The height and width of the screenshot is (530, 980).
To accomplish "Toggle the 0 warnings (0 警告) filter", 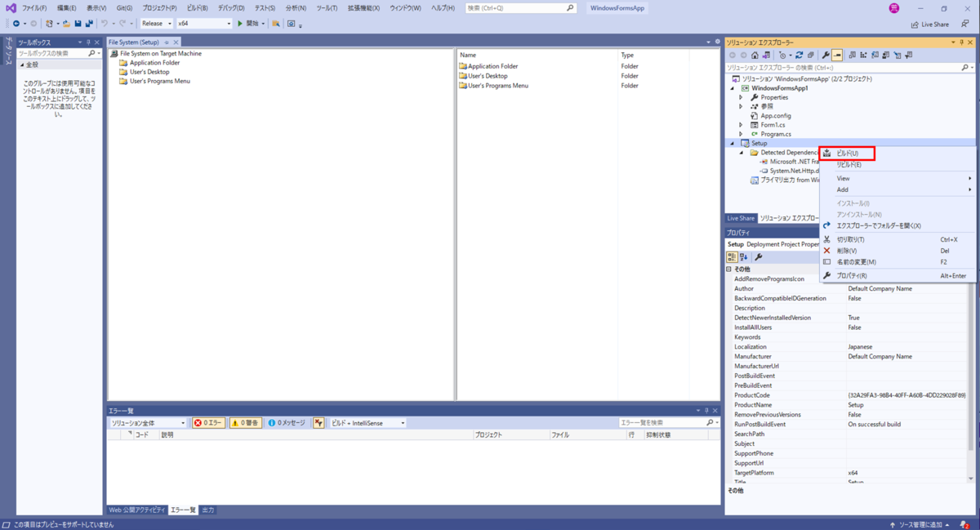I will click(x=245, y=423).
